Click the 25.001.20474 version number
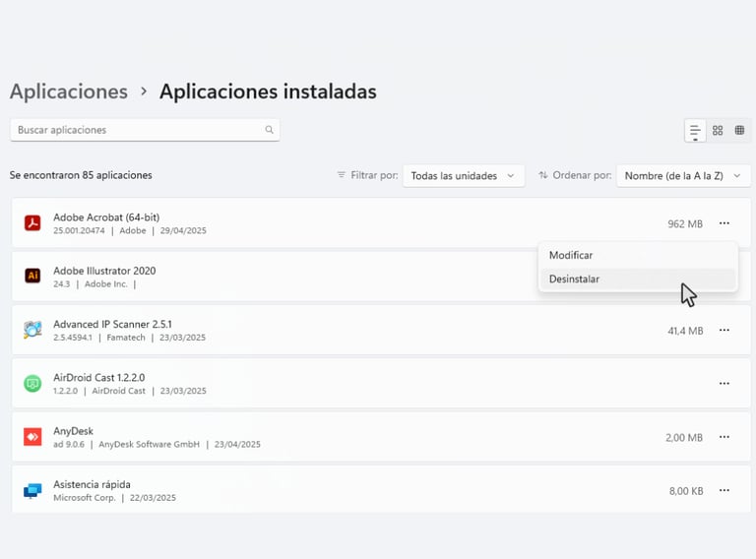Screen dimensions: 756x559 point(79,231)
